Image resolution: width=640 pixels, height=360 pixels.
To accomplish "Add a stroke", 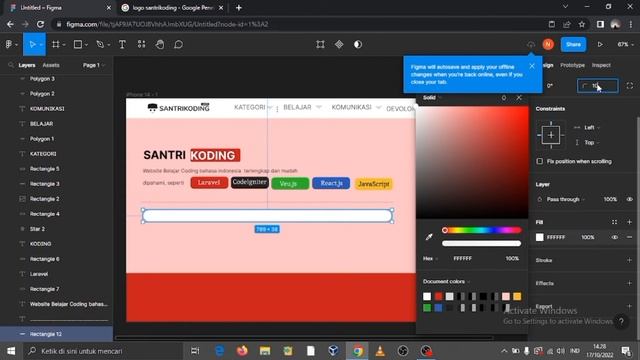I will tap(629, 260).
